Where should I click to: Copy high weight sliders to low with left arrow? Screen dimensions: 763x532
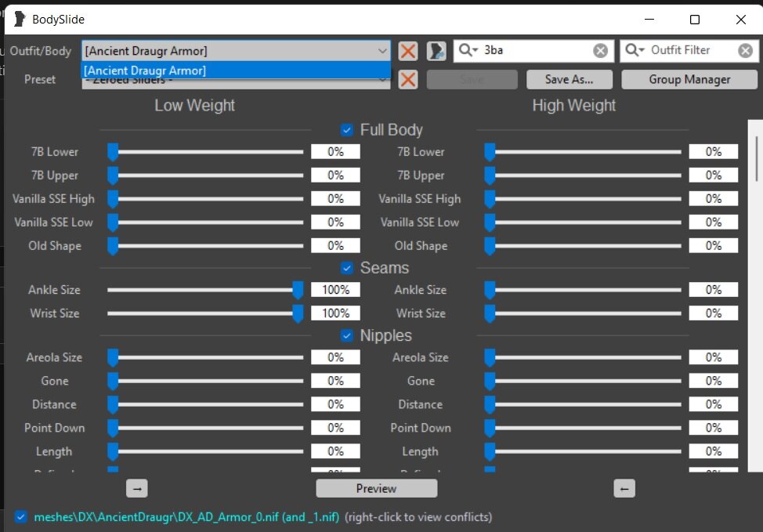click(x=624, y=488)
